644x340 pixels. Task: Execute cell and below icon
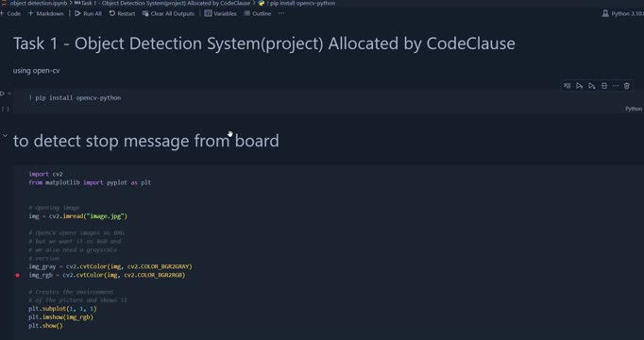[x=591, y=86]
